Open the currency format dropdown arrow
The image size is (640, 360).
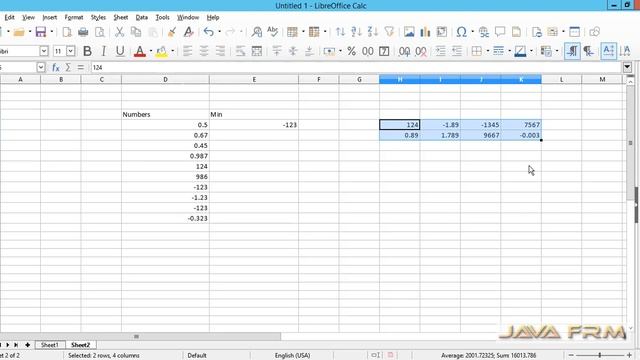pos(340,51)
